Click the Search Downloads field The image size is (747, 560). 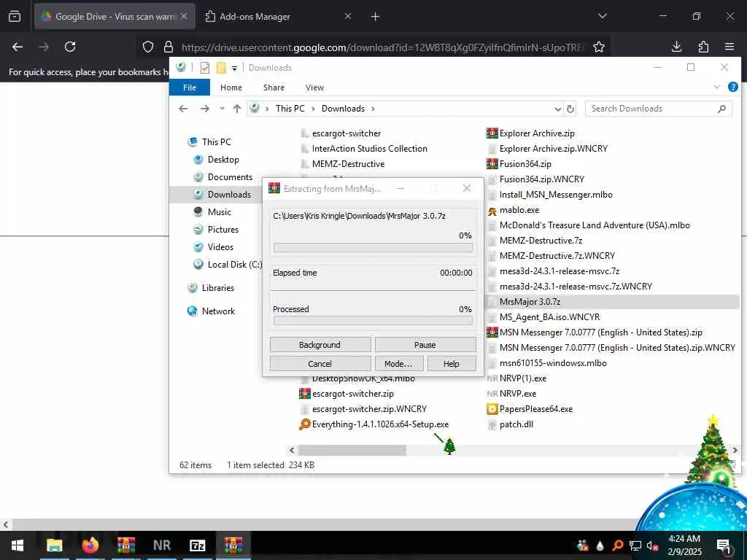659,109
